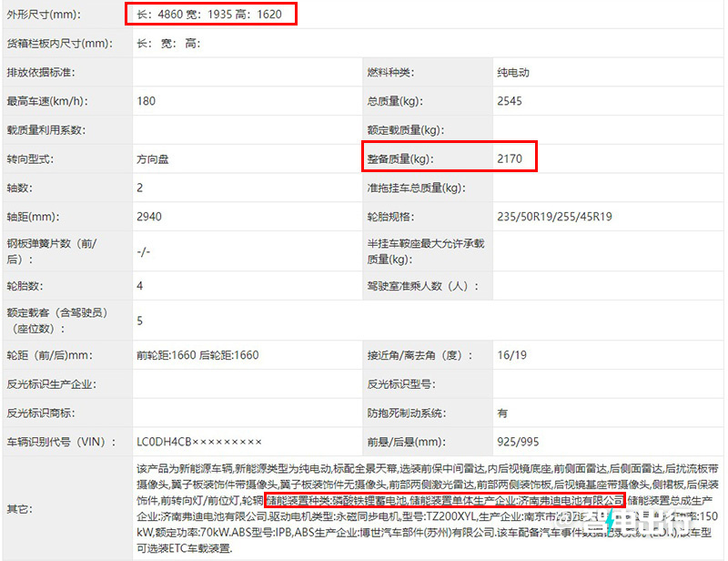Select the 外形尺寸(mm) label
728x561 pixels.
tap(44, 15)
